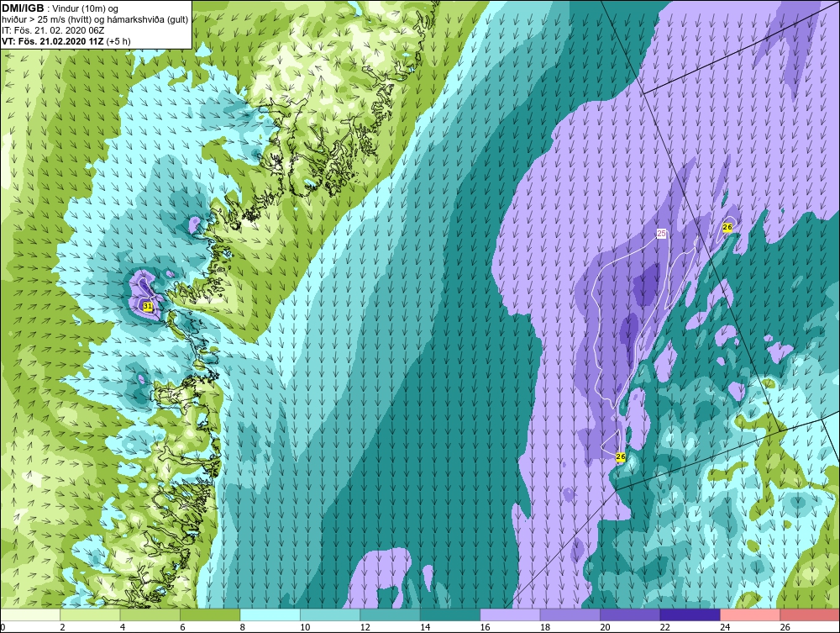This screenshot has height=633, width=840.
Task: Click 'hviður > 25 m/s (hvítt)' legend text
Action: click(x=46, y=20)
